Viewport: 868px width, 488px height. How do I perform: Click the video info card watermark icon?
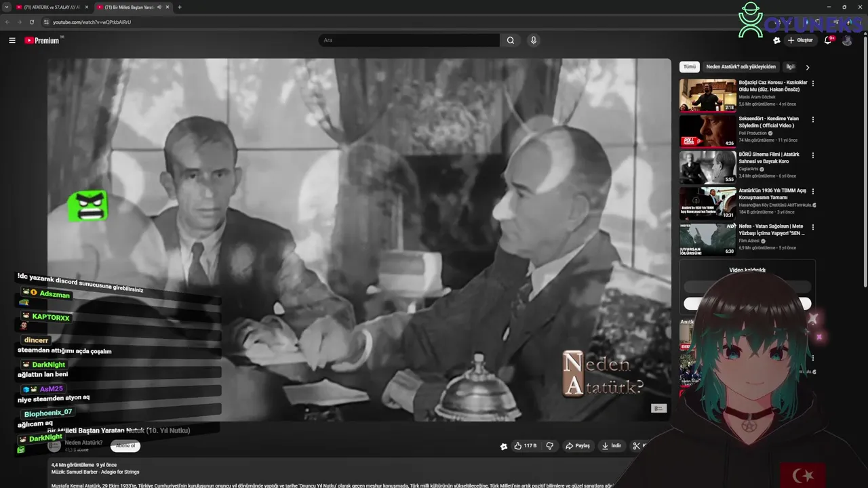click(x=658, y=408)
